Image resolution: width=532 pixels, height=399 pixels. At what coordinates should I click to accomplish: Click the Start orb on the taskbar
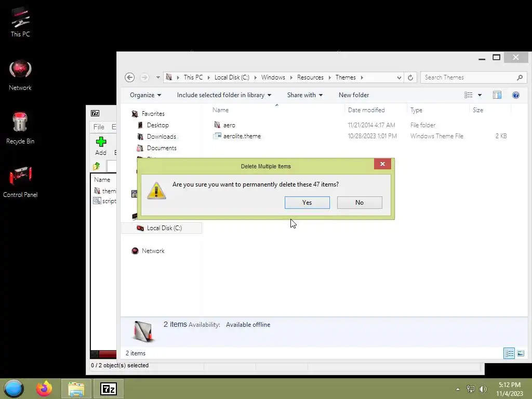(14, 389)
